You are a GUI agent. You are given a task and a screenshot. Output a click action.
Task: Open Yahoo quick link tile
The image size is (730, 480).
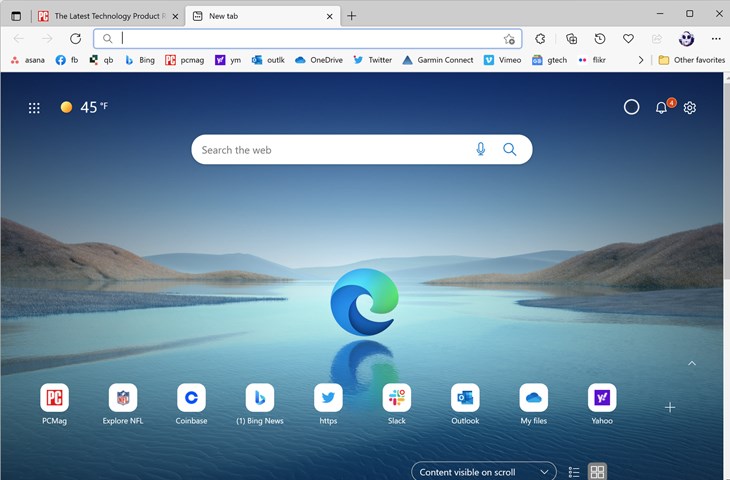(602, 404)
